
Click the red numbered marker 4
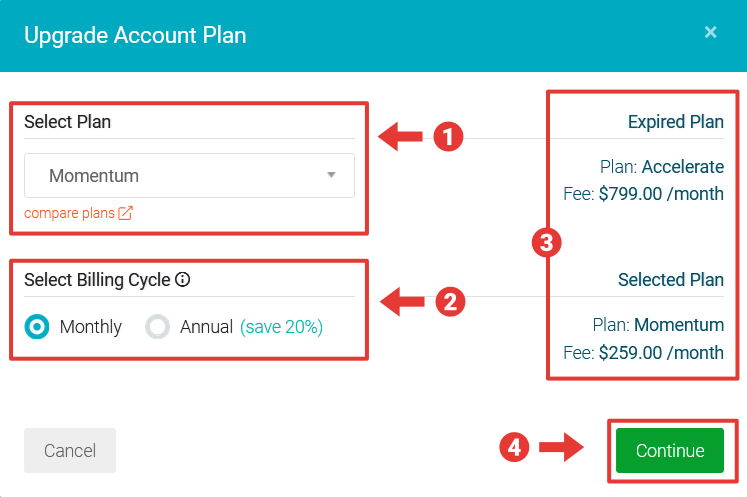pos(514,447)
